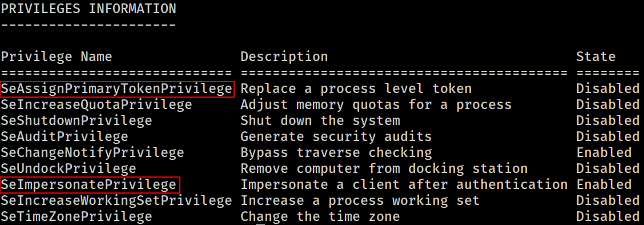Image resolution: width=644 pixels, height=225 pixels.
Task: Click the Enabled state for SeChangeNotifyPrivilege
Action: click(x=604, y=152)
